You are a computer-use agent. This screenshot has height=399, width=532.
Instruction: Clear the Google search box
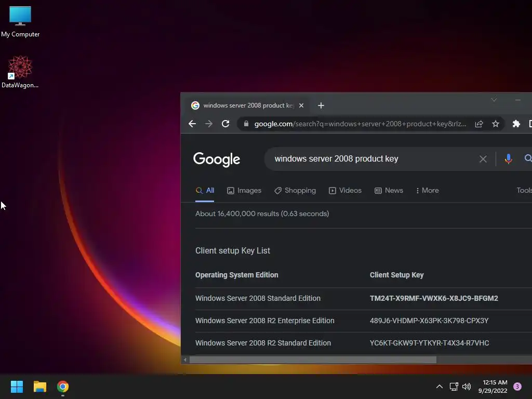[x=483, y=159]
